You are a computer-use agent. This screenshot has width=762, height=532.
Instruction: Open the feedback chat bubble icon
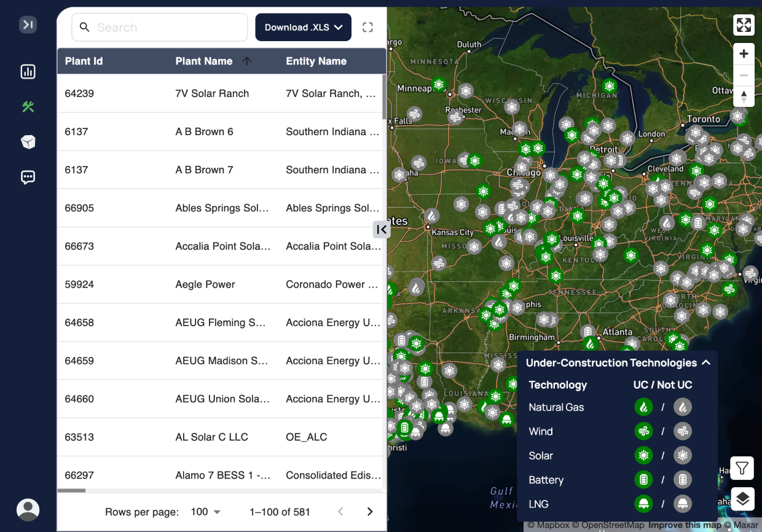tap(28, 178)
